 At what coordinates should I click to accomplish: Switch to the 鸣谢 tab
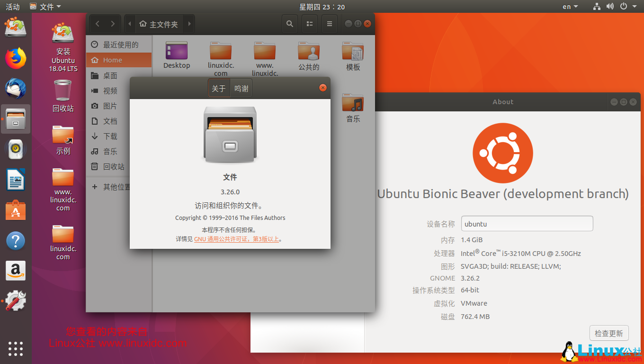(241, 88)
